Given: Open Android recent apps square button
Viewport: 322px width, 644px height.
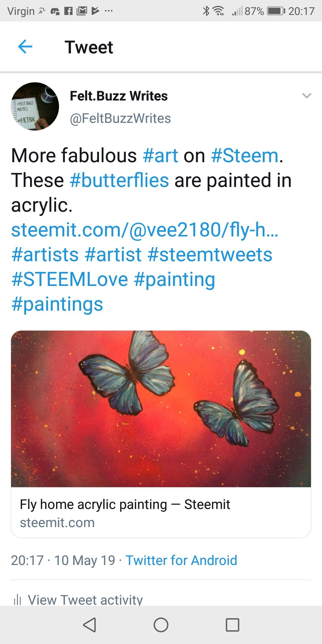Looking at the screenshot, I should tap(233, 625).
